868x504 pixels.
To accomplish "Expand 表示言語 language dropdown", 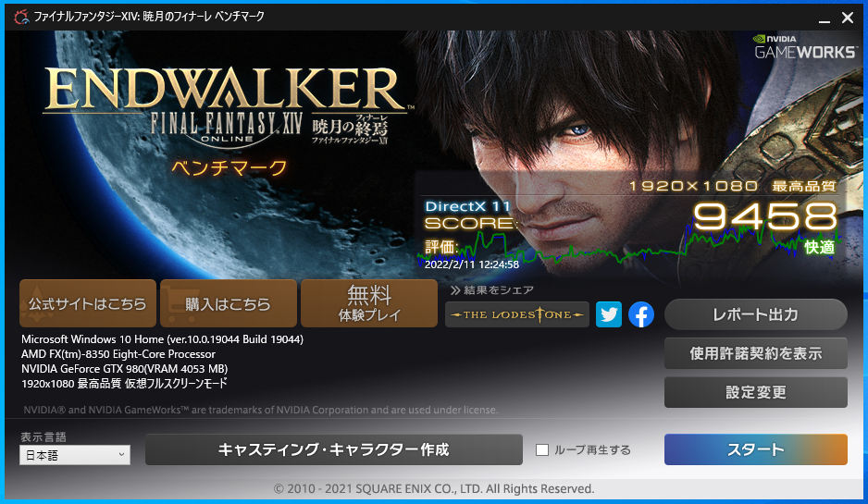I will [75, 455].
